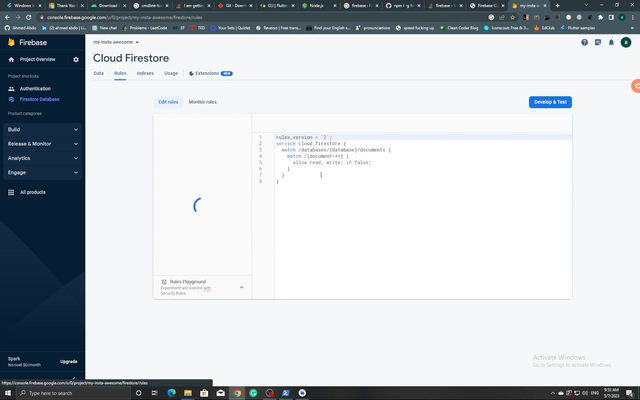Switch to the Git - Downloads browser tab
The image size is (640, 400).
[x=236, y=6]
